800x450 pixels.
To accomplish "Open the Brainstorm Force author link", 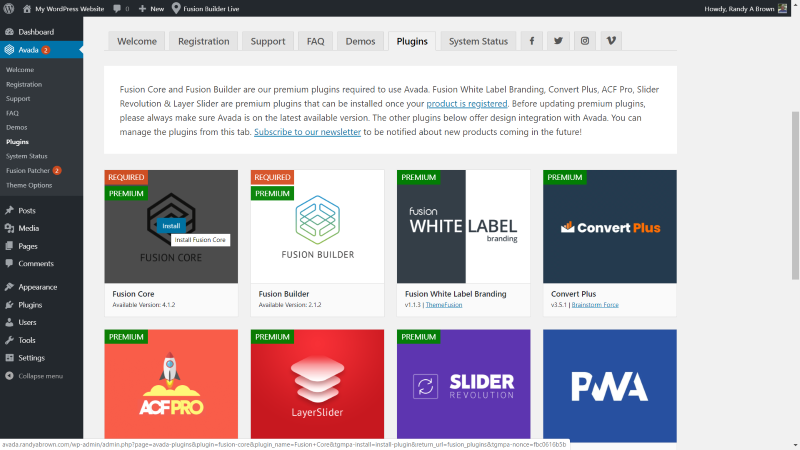I will (595, 305).
